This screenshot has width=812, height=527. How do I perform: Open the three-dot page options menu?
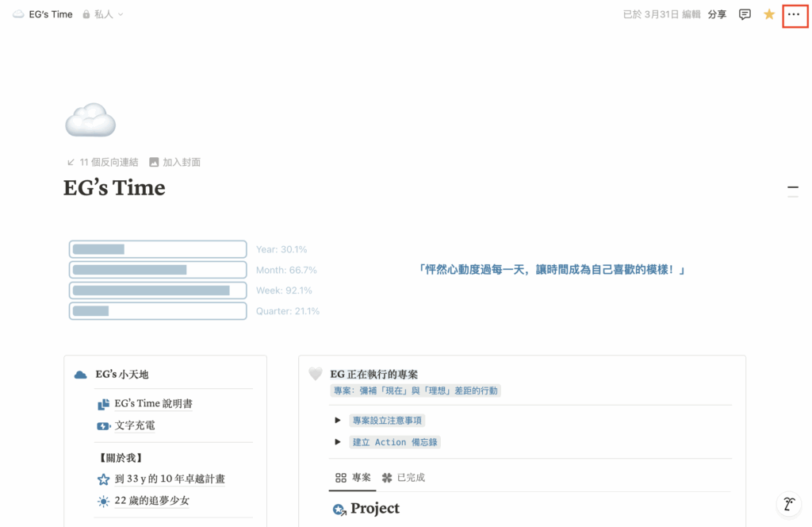tap(794, 14)
